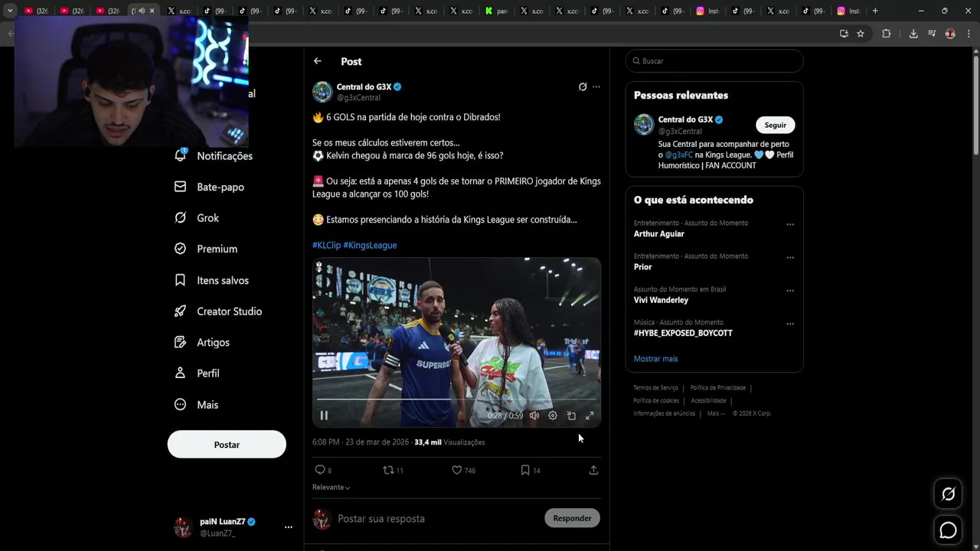Switch to the last Instagram browser tab

[x=848, y=11]
